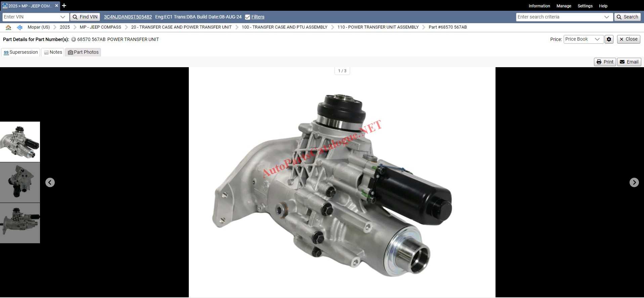Expand the search criteria dropdown
This screenshot has width=644, height=298.
pos(606,17)
